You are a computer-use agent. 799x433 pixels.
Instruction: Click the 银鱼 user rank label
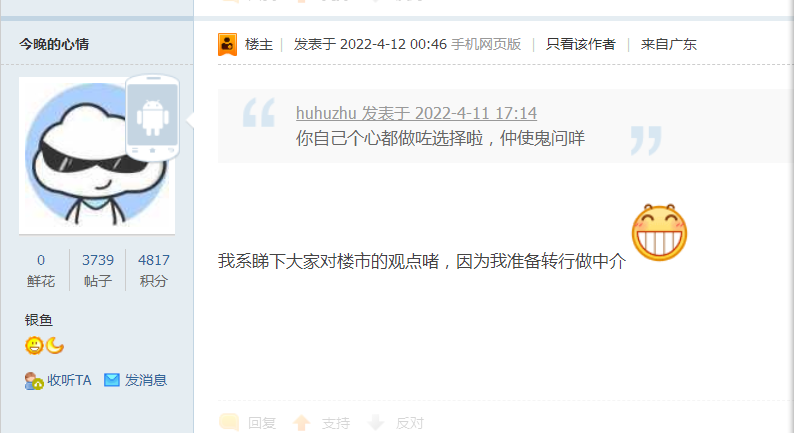click(39, 320)
